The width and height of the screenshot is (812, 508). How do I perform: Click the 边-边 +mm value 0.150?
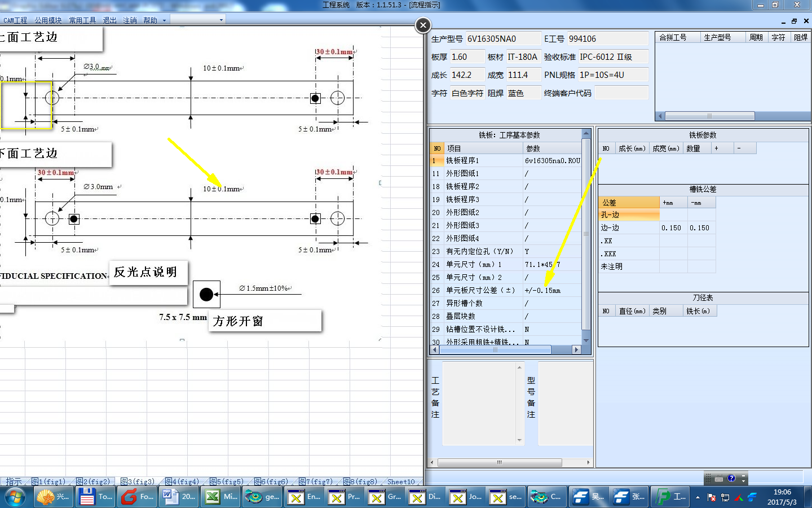click(673, 228)
